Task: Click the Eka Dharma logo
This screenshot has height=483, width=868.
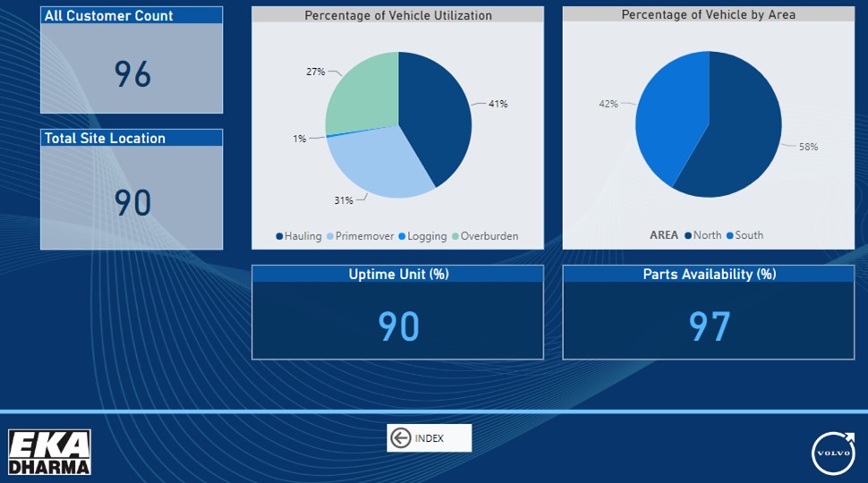Action: (49, 452)
